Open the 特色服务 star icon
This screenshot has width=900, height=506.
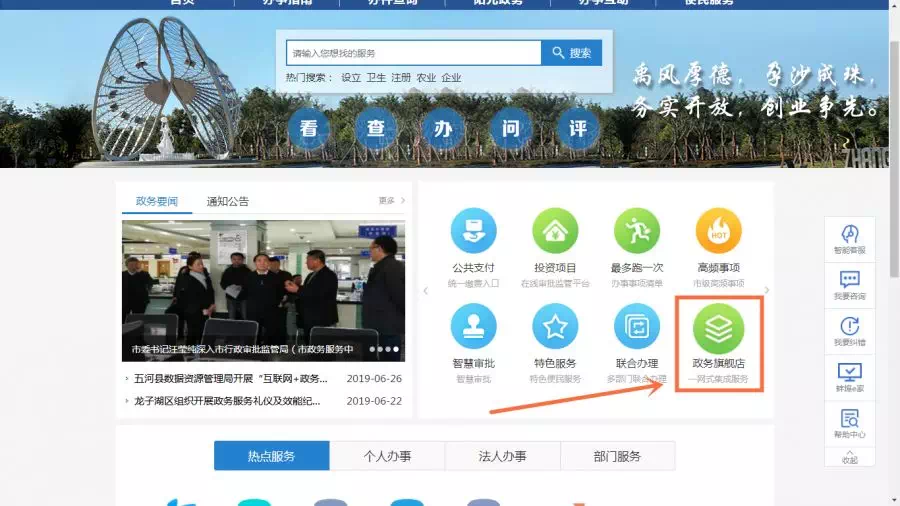click(x=554, y=326)
